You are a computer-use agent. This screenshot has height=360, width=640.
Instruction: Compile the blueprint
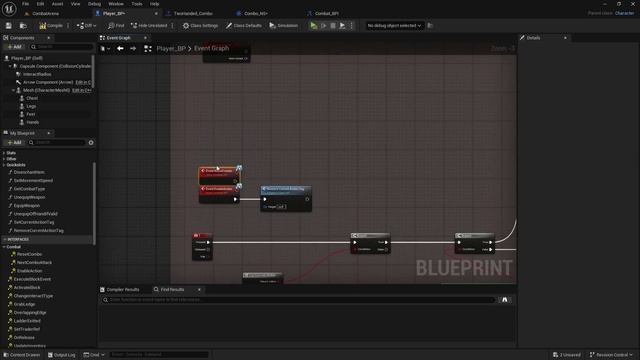pos(51,25)
